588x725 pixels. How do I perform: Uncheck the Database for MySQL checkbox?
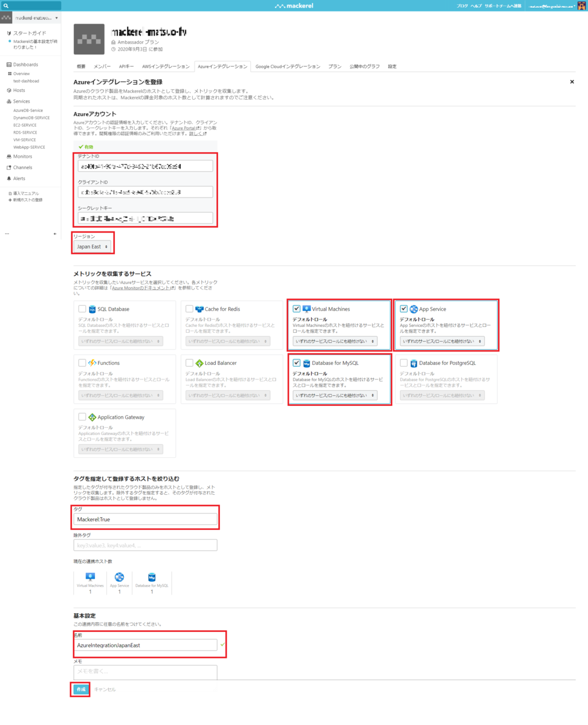coord(297,363)
